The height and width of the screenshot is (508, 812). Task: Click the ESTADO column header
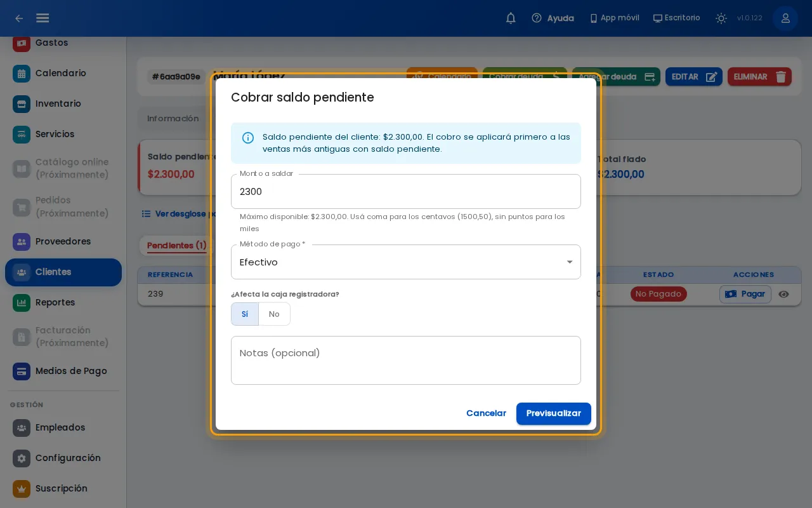658,275
